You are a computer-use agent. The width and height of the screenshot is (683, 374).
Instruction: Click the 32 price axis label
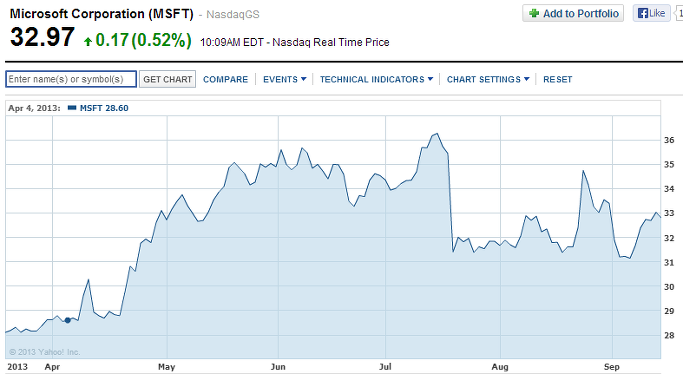click(669, 238)
